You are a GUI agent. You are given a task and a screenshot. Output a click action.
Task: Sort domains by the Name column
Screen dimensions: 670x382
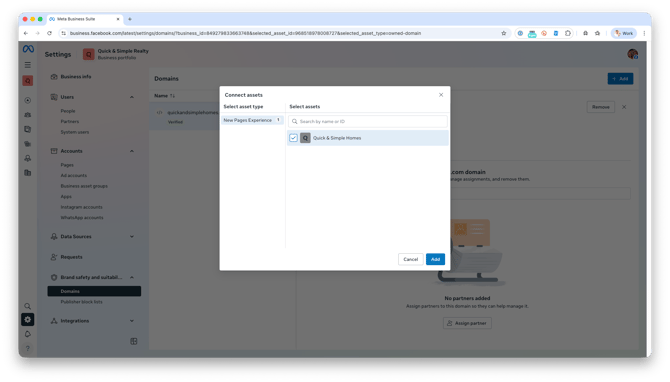click(x=165, y=96)
